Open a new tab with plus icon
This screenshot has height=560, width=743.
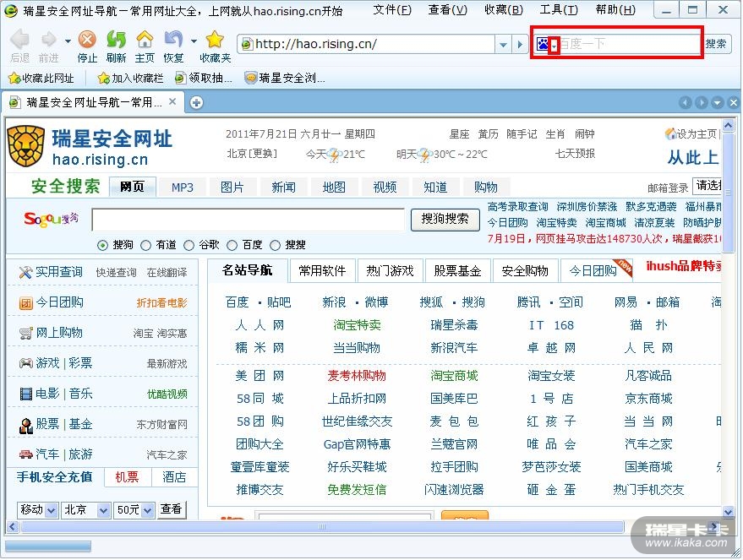(x=196, y=102)
